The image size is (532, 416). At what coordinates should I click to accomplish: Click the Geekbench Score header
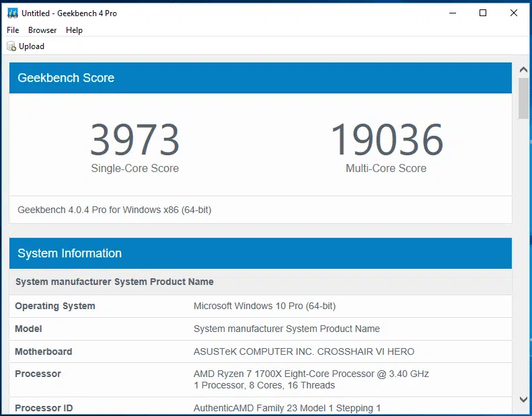coord(260,78)
